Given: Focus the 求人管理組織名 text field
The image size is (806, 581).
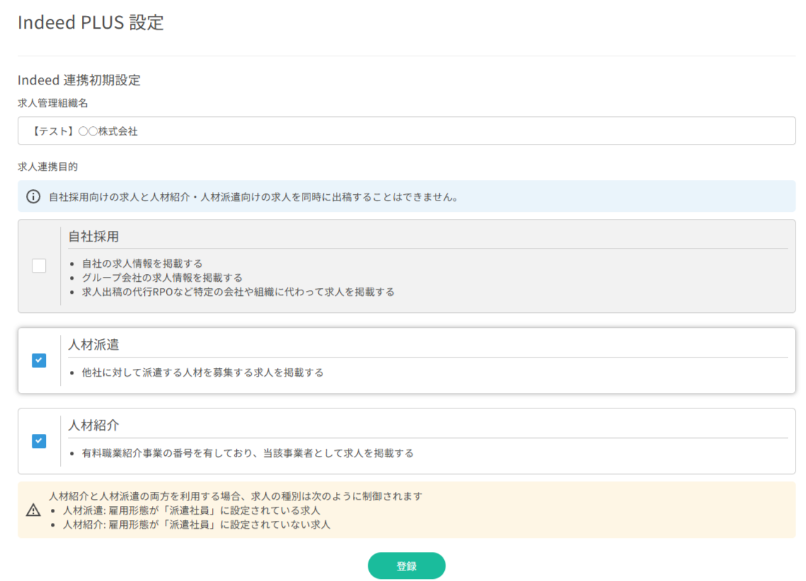Looking at the screenshot, I should coord(406,131).
